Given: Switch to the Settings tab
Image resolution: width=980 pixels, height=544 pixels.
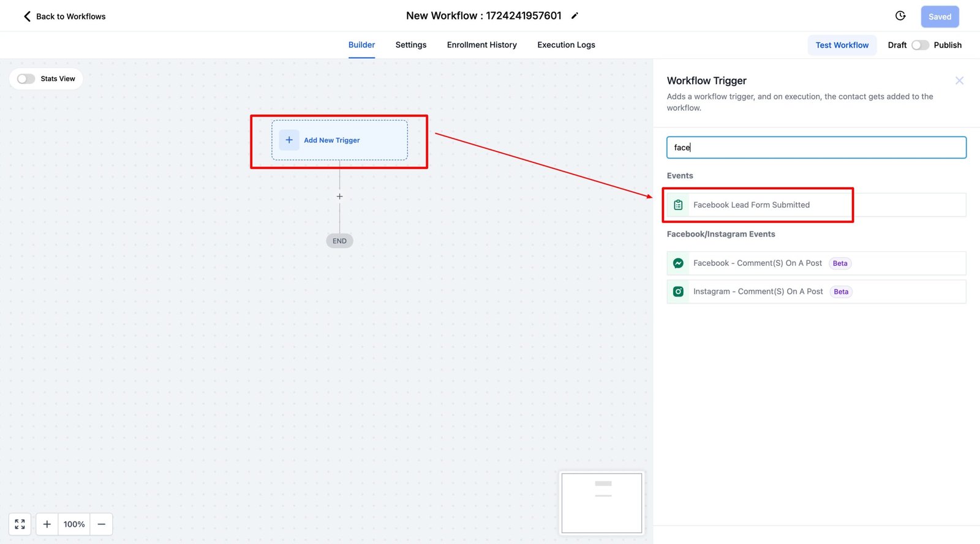Looking at the screenshot, I should coord(410,45).
